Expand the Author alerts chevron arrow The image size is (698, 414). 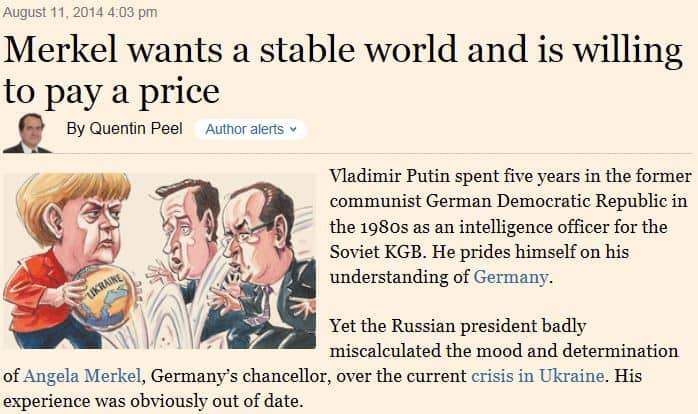[292, 130]
